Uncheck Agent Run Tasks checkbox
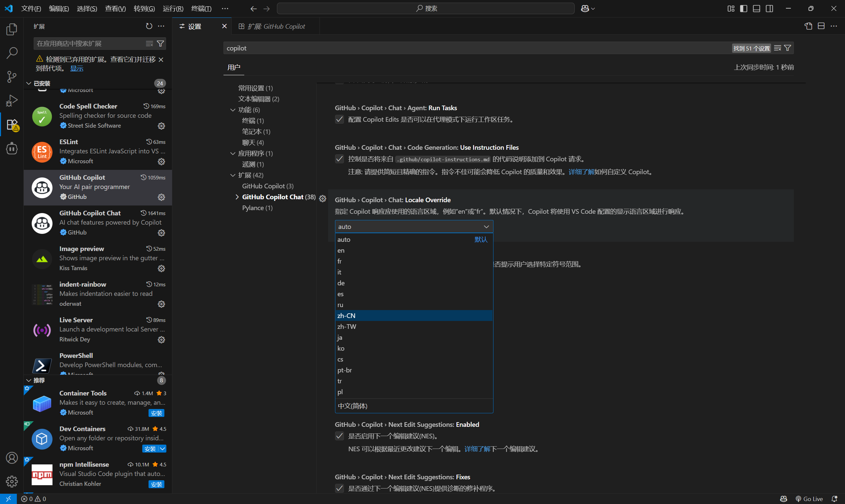This screenshot has height=504, width=845. (x=339, y=119)
